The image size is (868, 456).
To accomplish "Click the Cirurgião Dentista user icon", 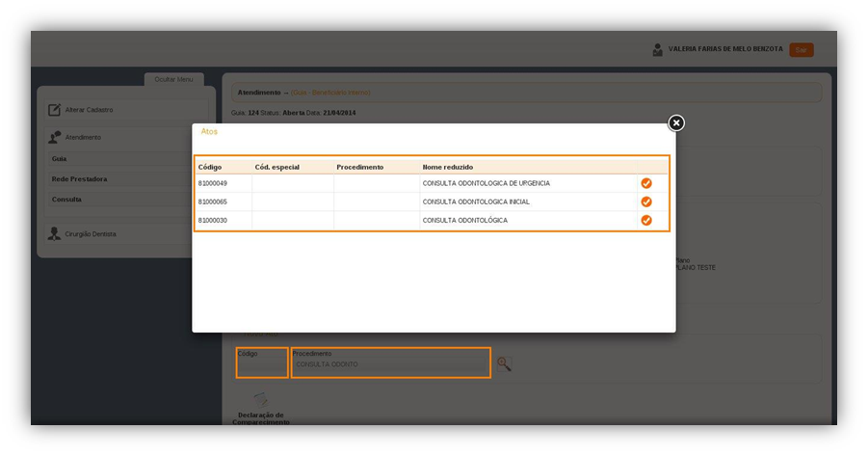I will click(55, 233).
